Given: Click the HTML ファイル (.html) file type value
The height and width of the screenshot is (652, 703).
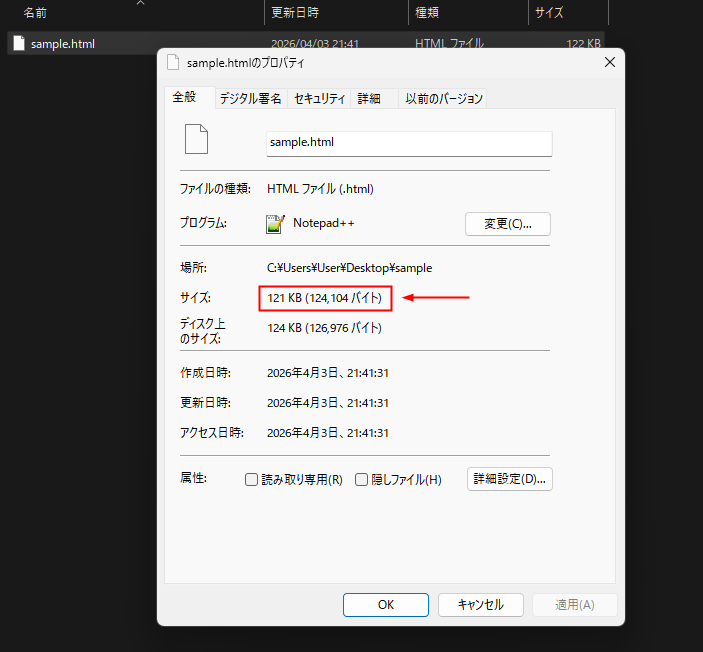Looking at the screenshot, I should click(x=320, y=189).
